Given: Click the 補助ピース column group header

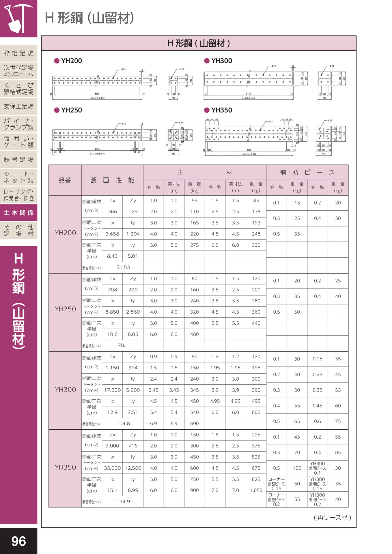Looking at the screenshot, I should (307, 173).
